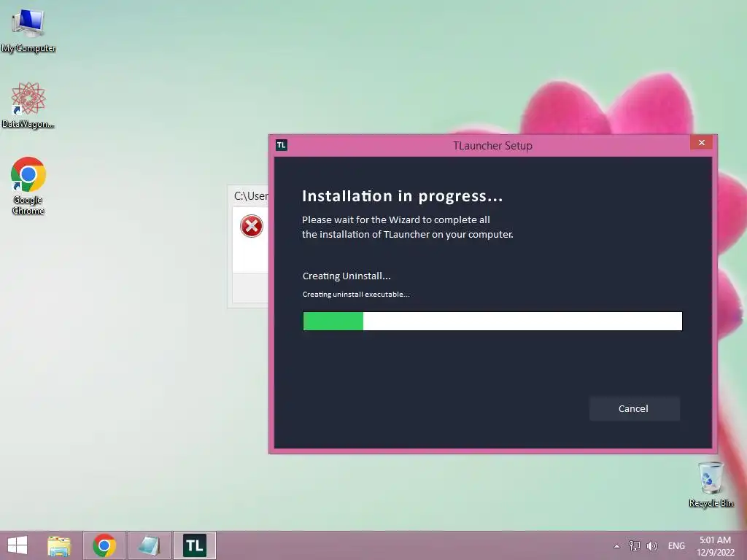Select the Google Chrome desktop shortcut
The height and width of the screenshot is (560, 747).
tap(28, 186)
